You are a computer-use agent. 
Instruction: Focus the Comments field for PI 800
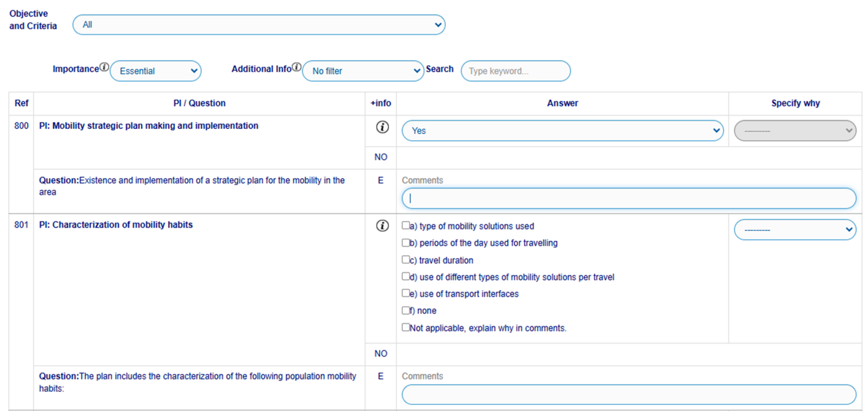click(629, 198)
